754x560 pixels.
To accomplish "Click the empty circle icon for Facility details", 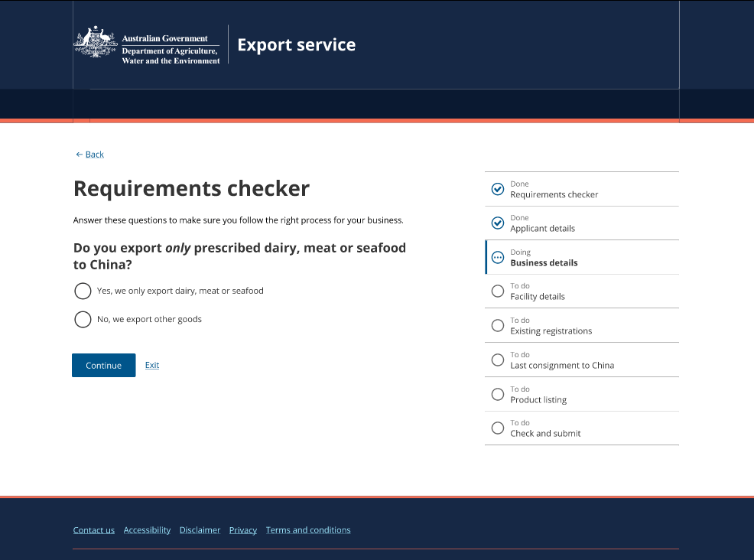I will pyautogui.click(x=498, y=291).
